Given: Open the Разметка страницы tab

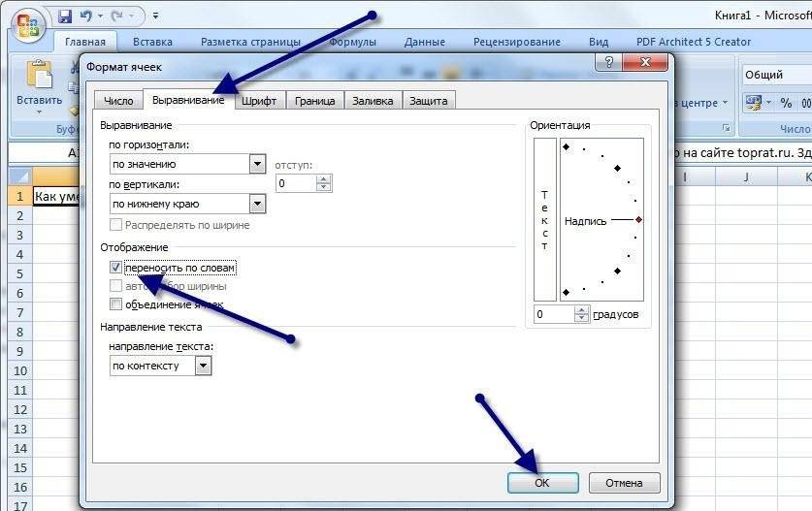Looking at the screenshot, I should coord(250,42).
